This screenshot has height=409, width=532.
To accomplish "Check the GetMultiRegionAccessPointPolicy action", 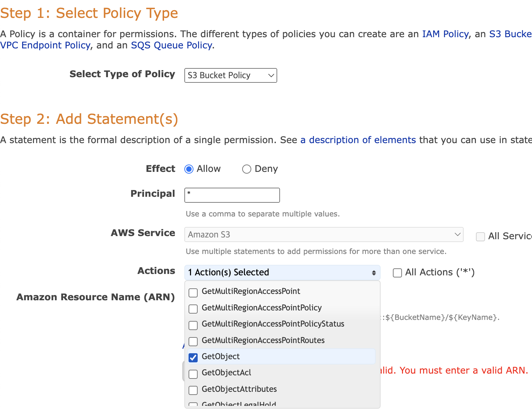I will 193,309.
